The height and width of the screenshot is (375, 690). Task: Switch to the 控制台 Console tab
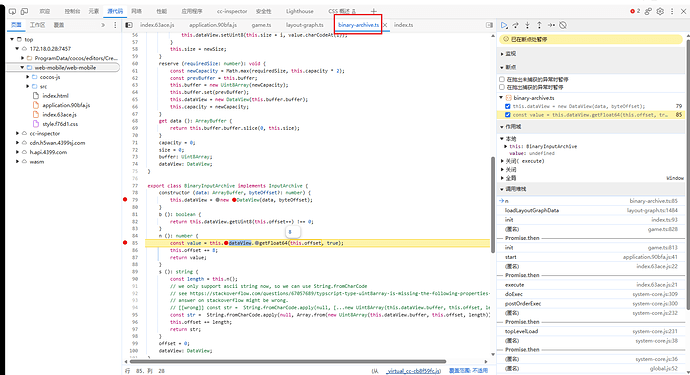(x=72, y=11)
